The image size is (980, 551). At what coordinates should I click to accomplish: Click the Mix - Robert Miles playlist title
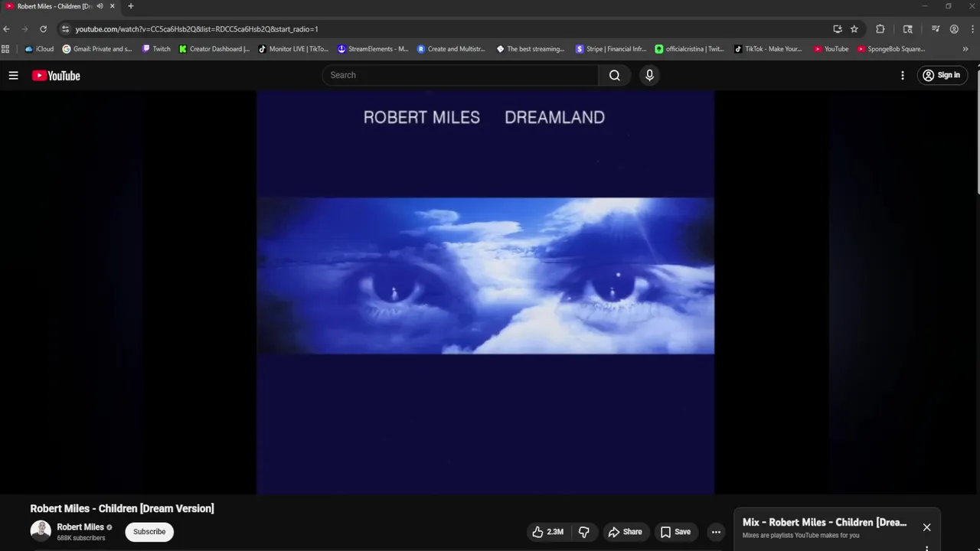[x=825, y=523]
